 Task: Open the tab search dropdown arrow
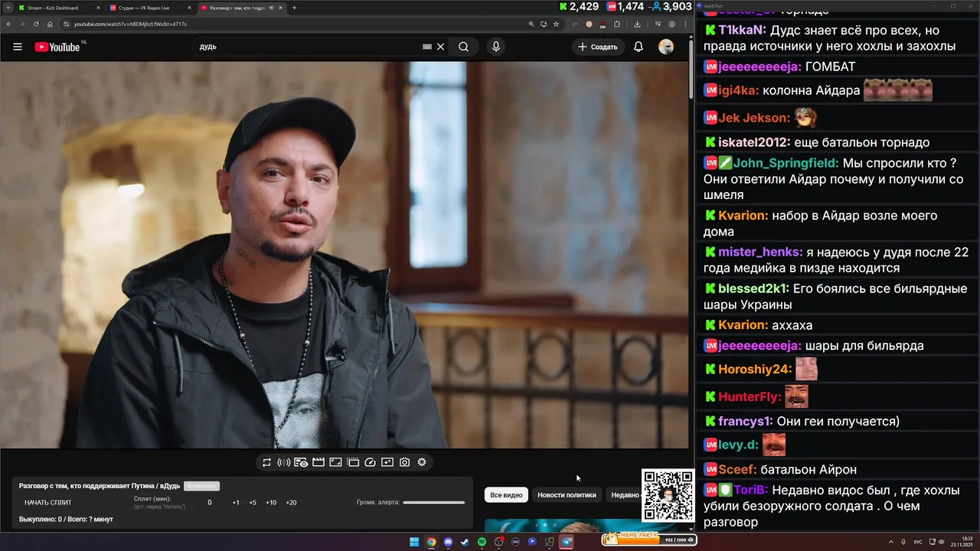tap(6, 8)
